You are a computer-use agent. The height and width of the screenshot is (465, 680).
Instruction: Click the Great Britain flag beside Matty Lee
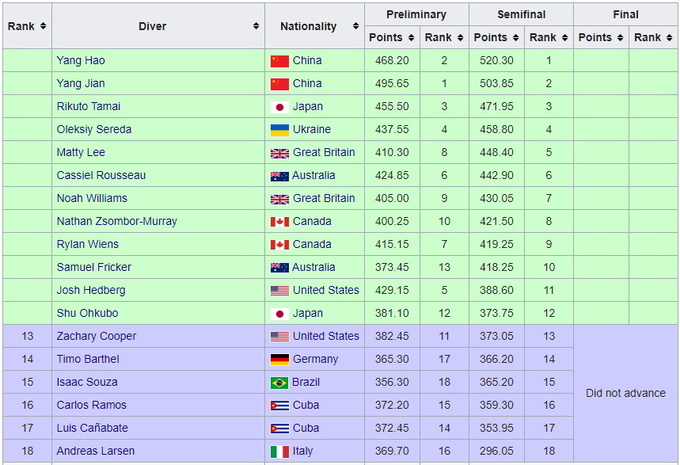(x=279, y=153)
